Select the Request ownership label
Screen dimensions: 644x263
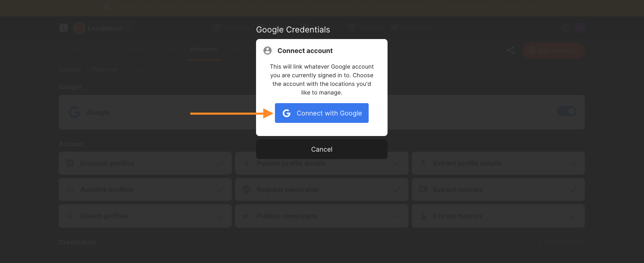(288, 189)
